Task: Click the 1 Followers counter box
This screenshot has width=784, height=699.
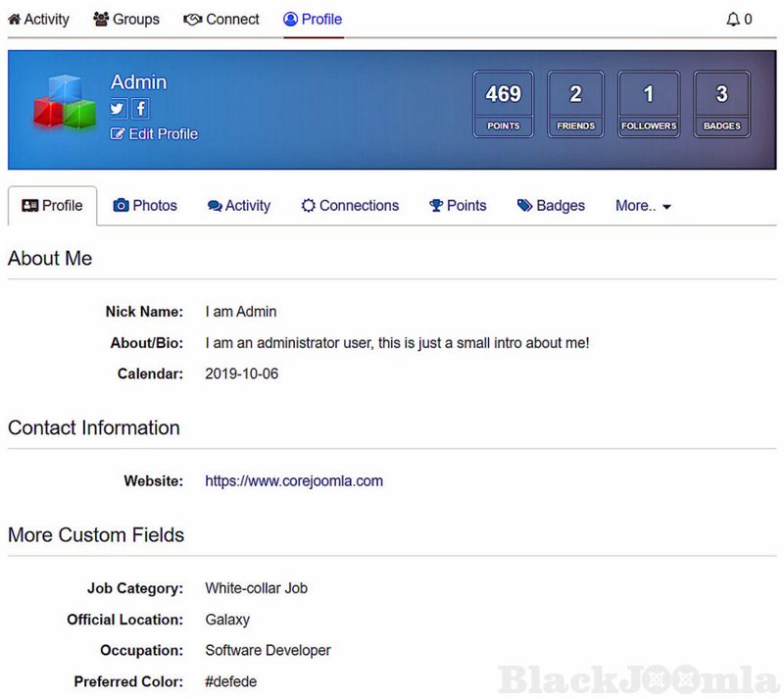Action: click(649, 104)
